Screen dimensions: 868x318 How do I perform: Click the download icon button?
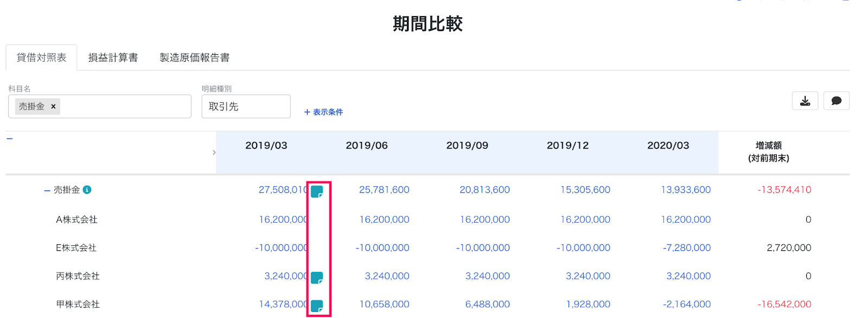[x=805, y=101]
